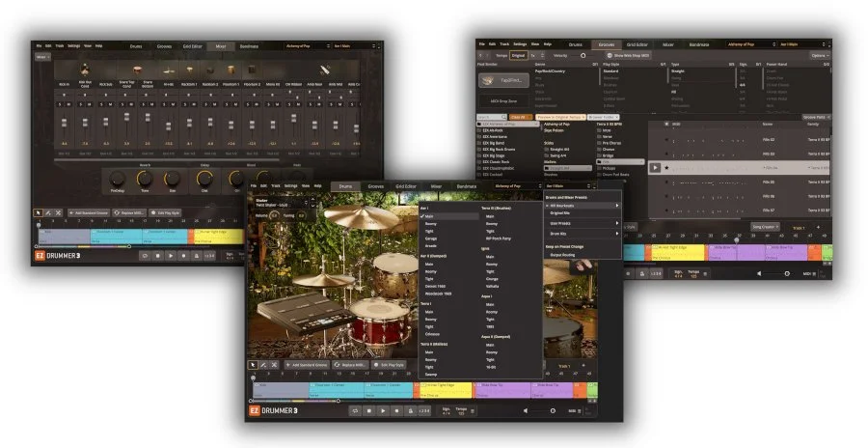Image resolution: width=868 pixels, height=448 pixels.
Task: Solo the Kick In mixer channel
Action: tap(60, 104)
